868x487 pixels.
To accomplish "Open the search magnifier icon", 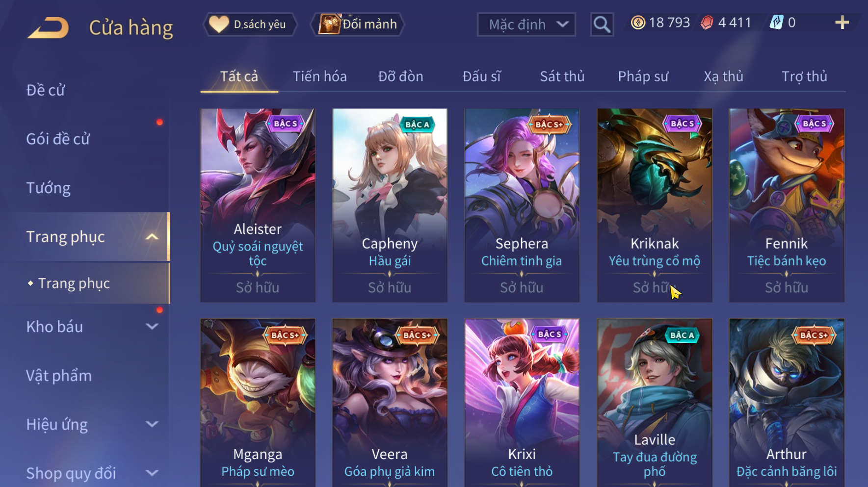I will pyautogui.click(x=602, y=24).
